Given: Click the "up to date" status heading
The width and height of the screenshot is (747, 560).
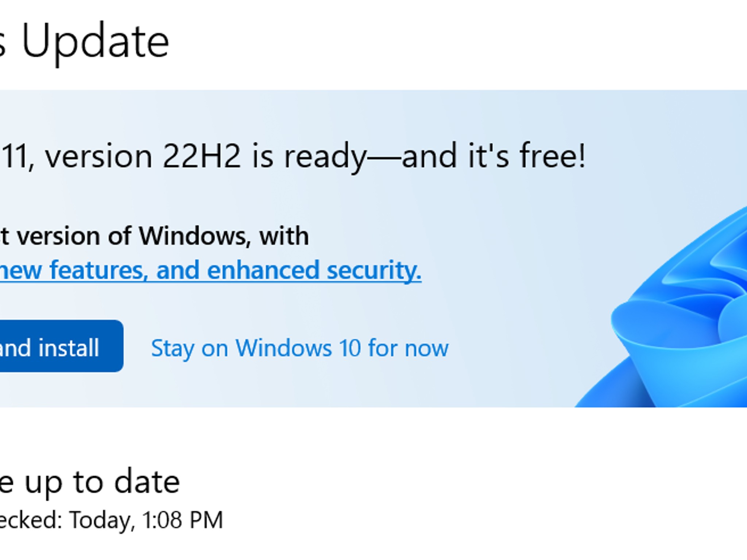Looking at the screenshot, I should point(102,482).
